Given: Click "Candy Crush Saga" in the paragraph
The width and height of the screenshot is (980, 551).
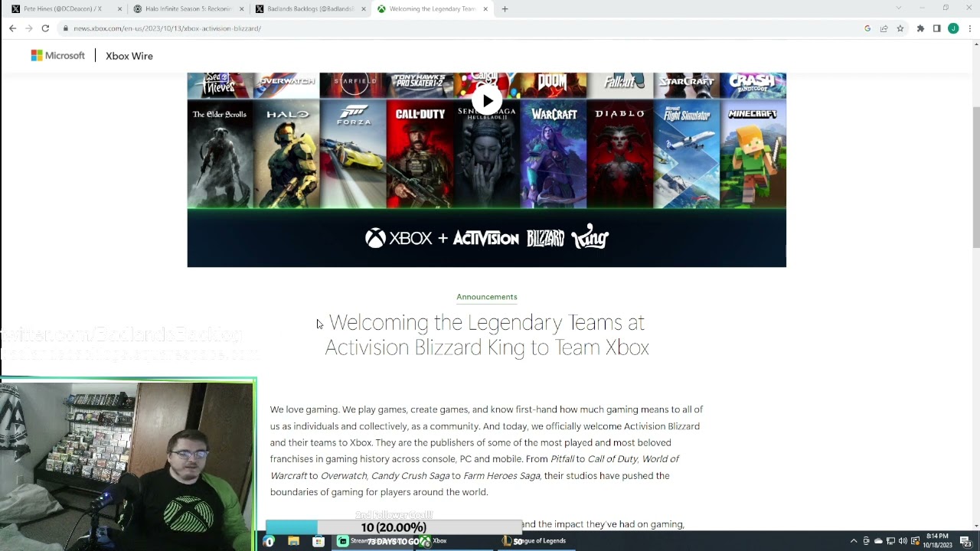Looking at the screenshot, I should (x=410, y=475).
